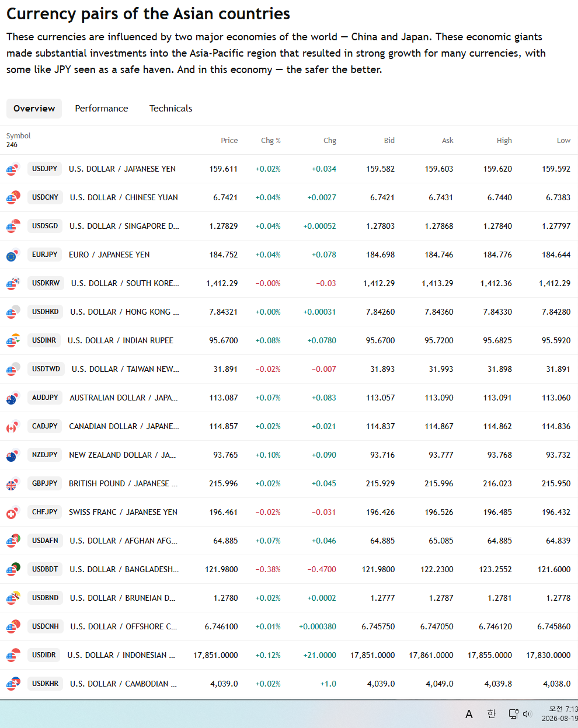This screenshot has height=728, width=578.
Task: Click the USDAFN flag pair icon
Action: pyautogui.click(x=13, y=541)
